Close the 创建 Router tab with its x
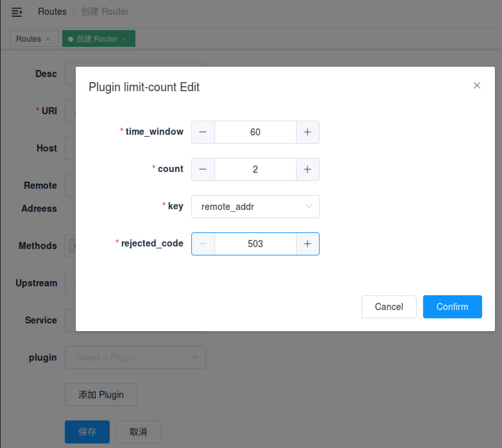 tap(124, 39)
